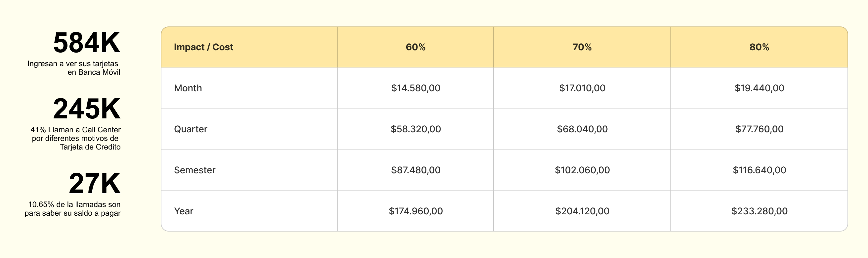Select the 70% column header

[582, 47]
